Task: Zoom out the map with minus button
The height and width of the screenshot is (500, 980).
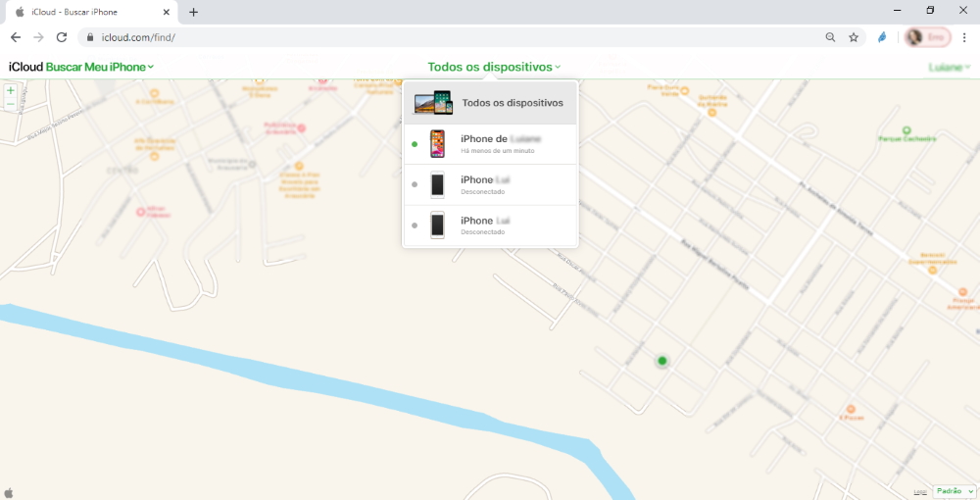Action: tap(10, 104)
